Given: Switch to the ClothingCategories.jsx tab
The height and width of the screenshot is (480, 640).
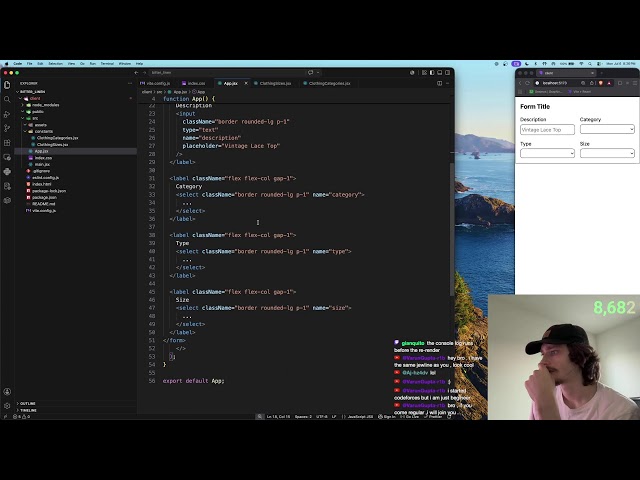Looking at the screenshot, I should click(x=327, y=83).
